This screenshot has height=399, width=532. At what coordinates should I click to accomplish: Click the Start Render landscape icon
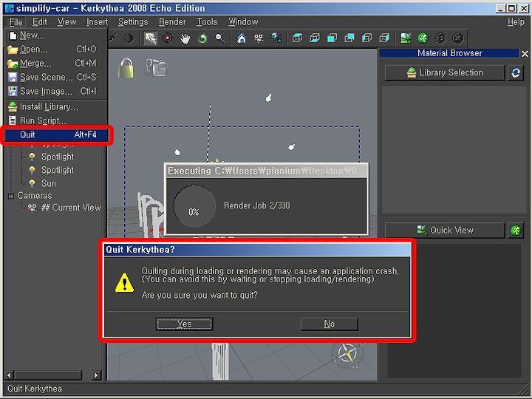click(x=406, y=38)
